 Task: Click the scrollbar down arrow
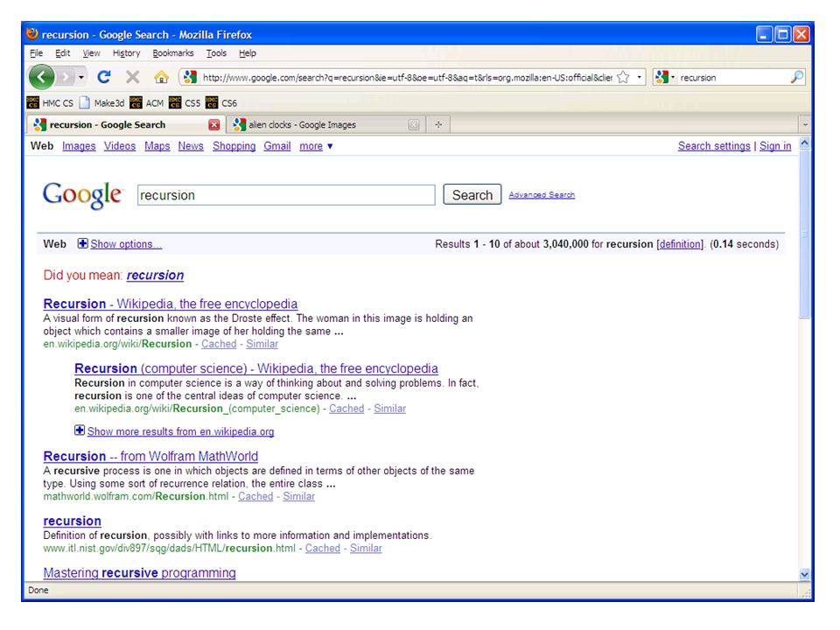[x=804, y=575]
